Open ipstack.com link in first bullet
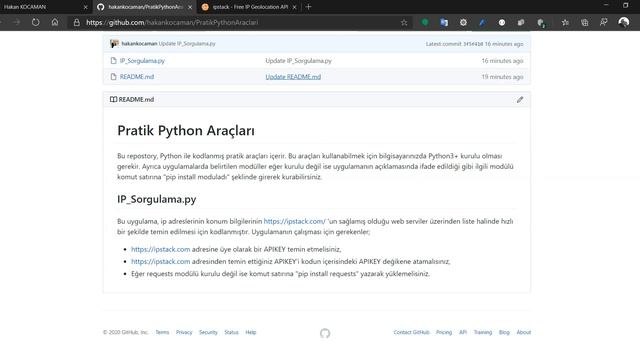640x360 pixels. click(160, 249)
